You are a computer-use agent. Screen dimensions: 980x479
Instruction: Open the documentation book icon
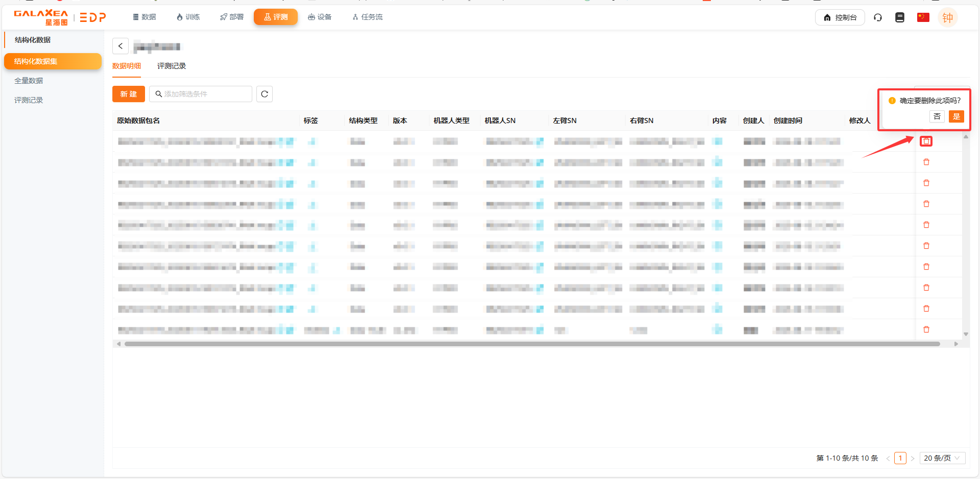pos(900,17)
